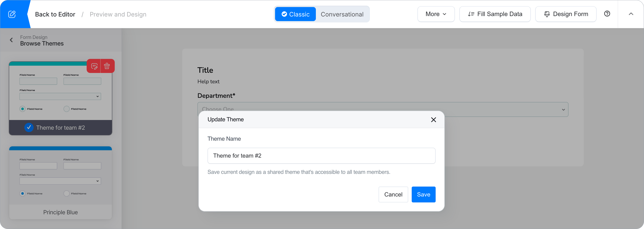Click the Theme Name field label
The height and width of the screenshot is (229, 644).
pyautogui.click(x=224, y=139)
